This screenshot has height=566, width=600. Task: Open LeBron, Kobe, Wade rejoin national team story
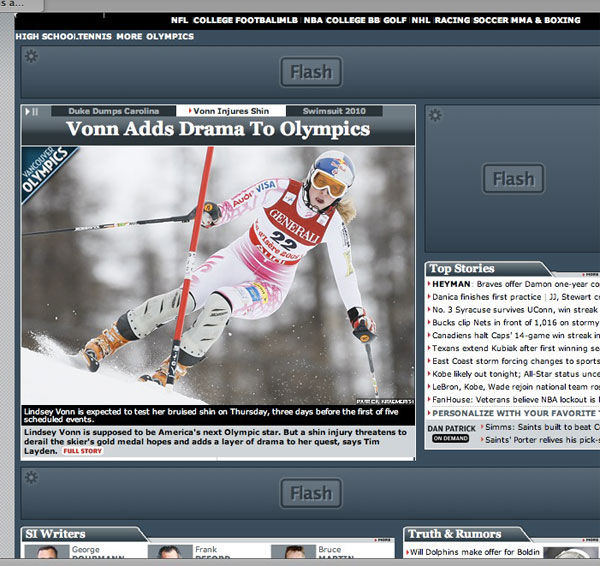pos(514,387)
